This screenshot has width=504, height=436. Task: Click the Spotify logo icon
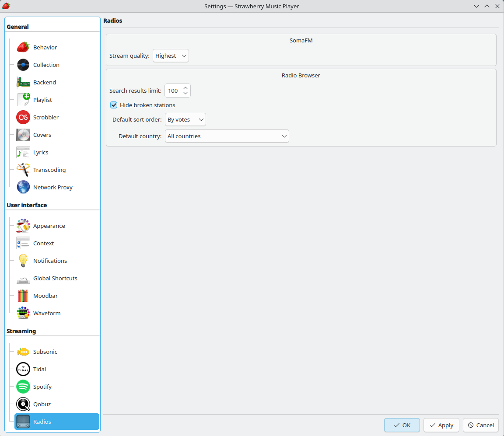pos(23,387)
